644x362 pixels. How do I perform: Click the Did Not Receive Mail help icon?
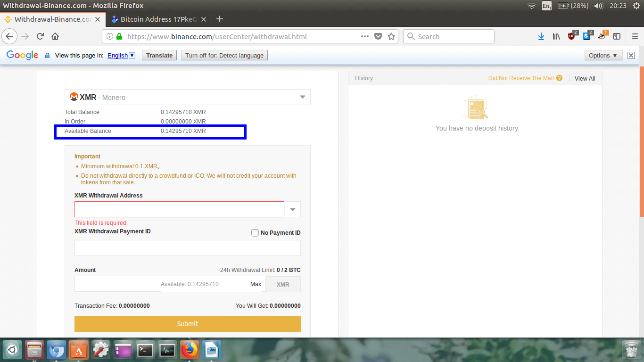(x=559, y=78)
